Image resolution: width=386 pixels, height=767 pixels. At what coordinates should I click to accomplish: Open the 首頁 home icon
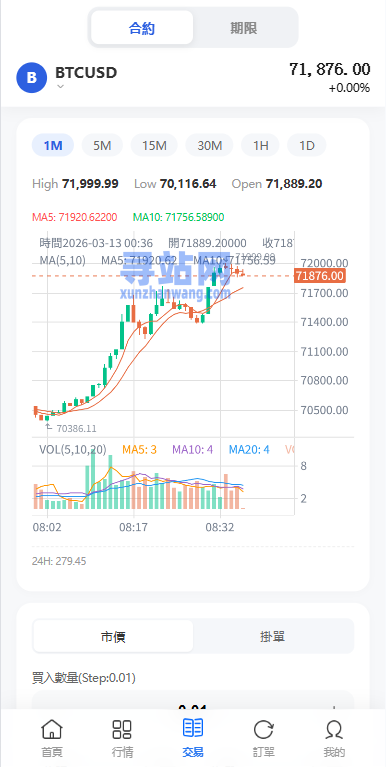point(51,729)
